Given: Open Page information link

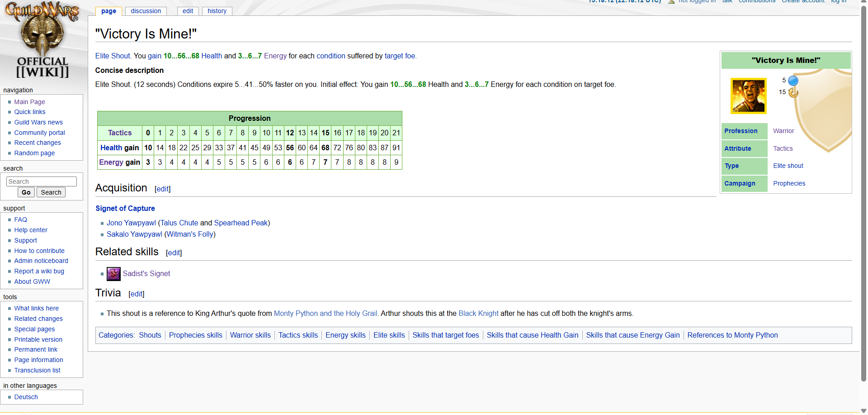Looking at the screenshot, I should coord(38,360).
